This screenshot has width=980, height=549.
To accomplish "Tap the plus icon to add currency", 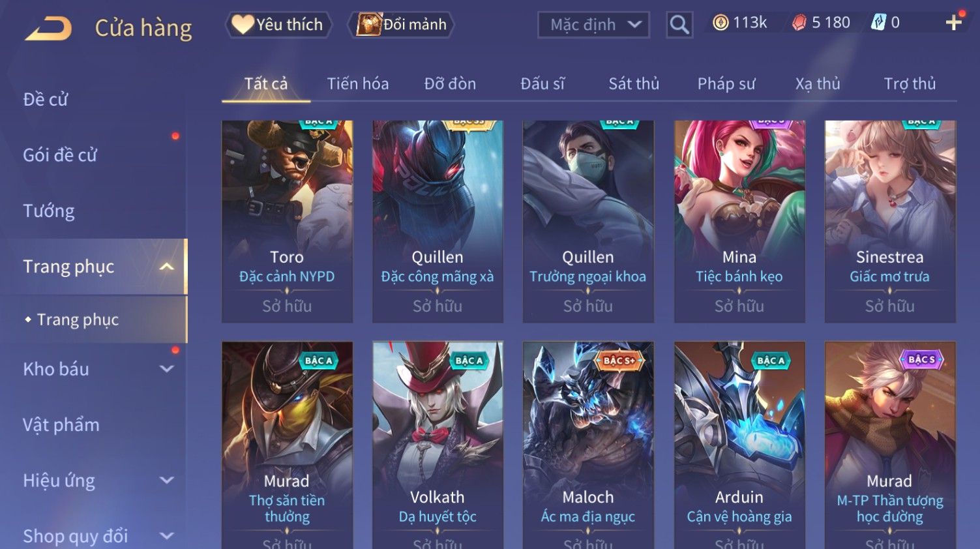I will coord(954,23).
